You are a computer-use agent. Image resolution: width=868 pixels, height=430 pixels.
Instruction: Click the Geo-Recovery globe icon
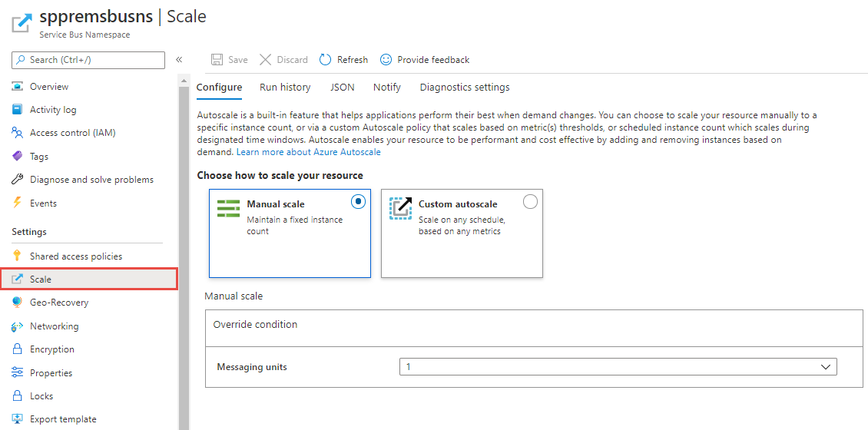18,303
